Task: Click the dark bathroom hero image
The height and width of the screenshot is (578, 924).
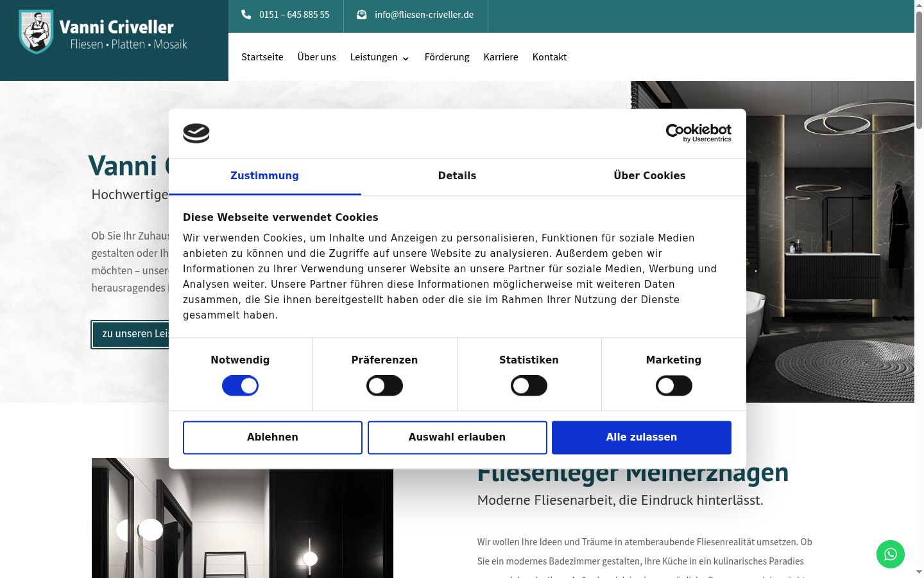Action: [830, 241]
